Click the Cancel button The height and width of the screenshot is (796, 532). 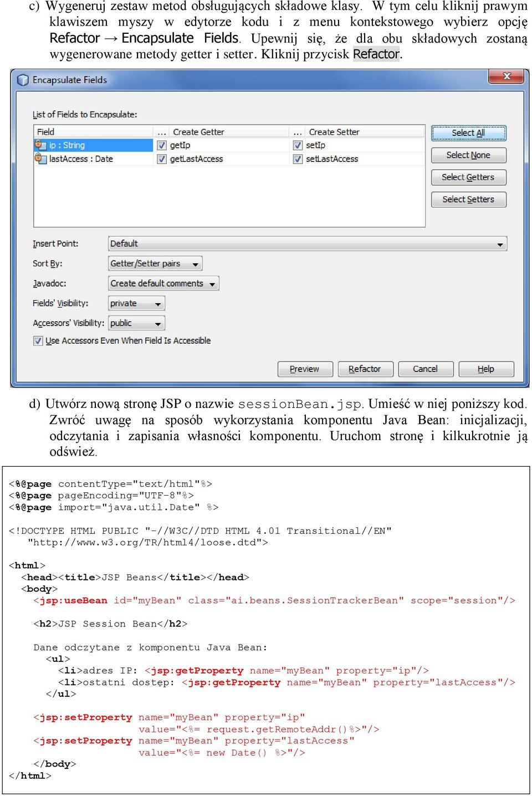coord(426,369)
